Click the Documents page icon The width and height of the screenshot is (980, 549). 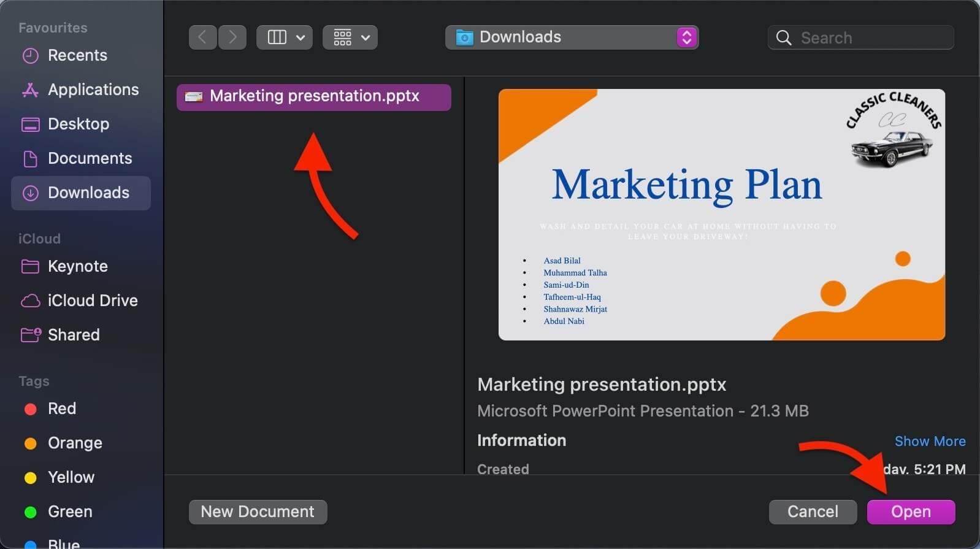(x=30, y=159)
